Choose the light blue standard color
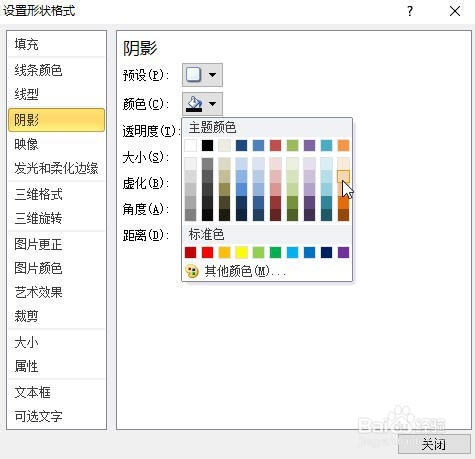475x459 pixels. [292, 253]
